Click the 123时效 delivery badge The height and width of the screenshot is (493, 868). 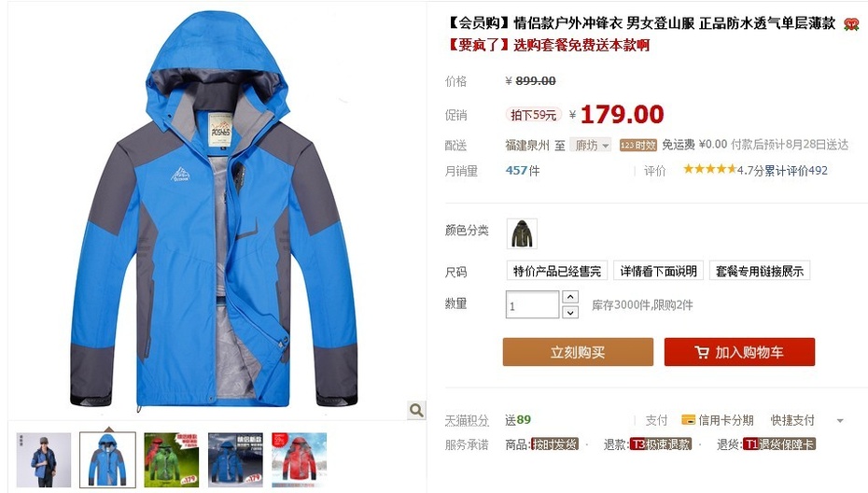click(x=637, y=145)
